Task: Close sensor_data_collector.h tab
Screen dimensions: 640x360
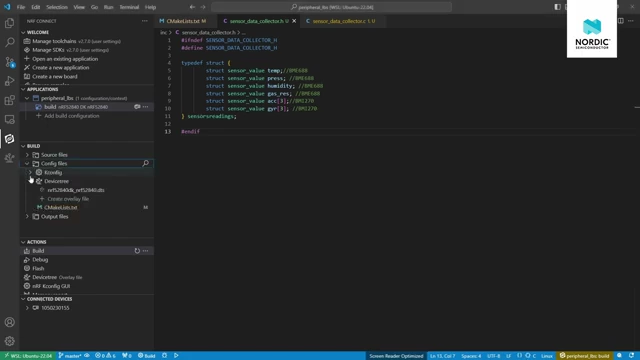Action: [294, 21]
